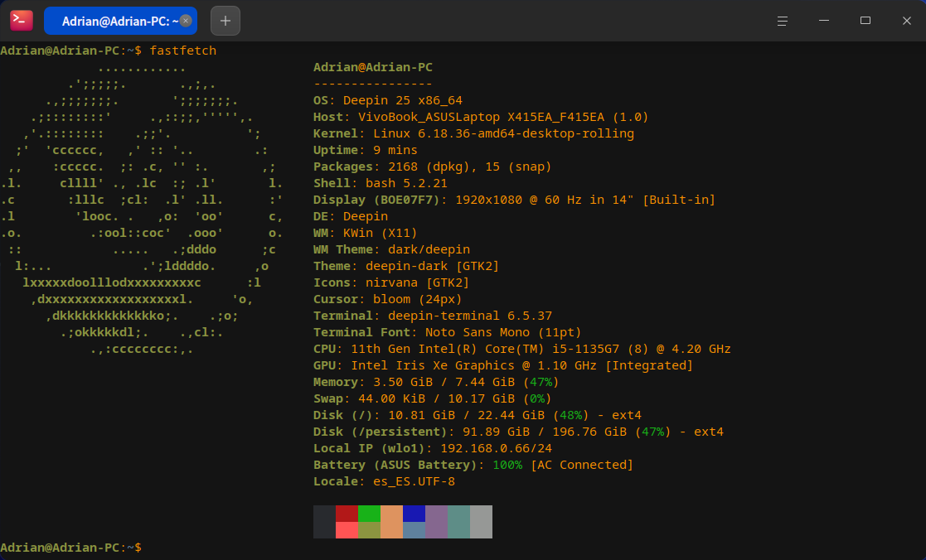Image resolution: width=926 pixels, height=560 pixels.
Task: Click the 'Uptime: 9 mins' line
Action: [x=366, y=150]
